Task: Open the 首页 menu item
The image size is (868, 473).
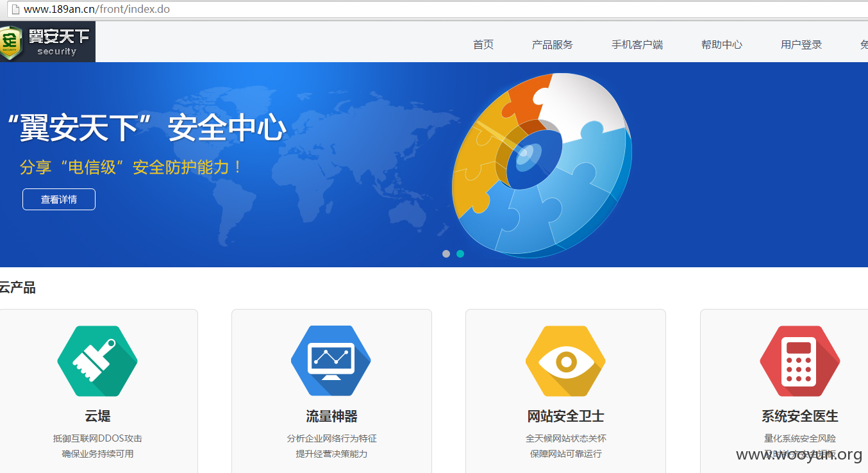Action: click(483, 44)
